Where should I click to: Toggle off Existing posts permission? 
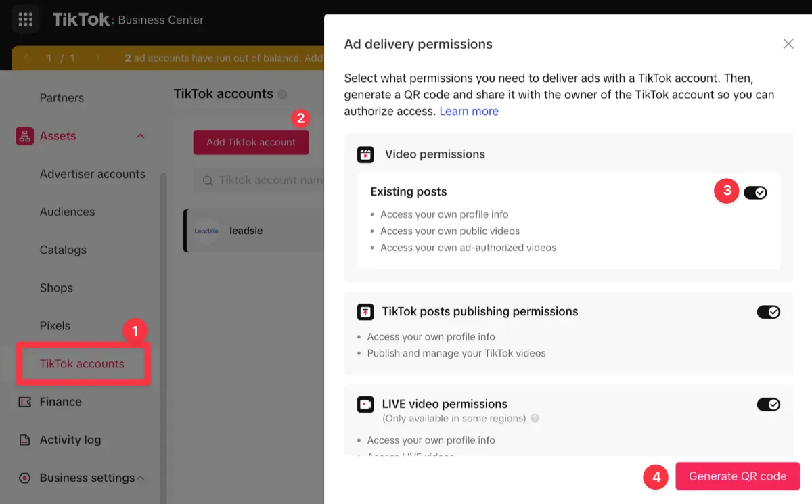coord(756,192)
